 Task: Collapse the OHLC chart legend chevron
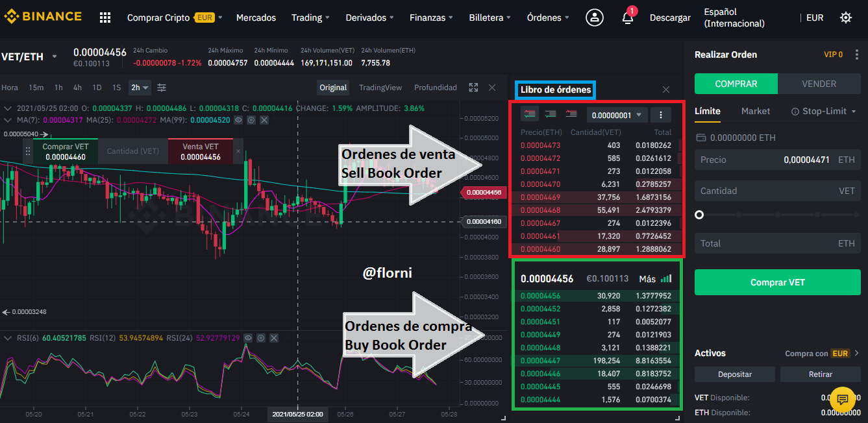8,108
